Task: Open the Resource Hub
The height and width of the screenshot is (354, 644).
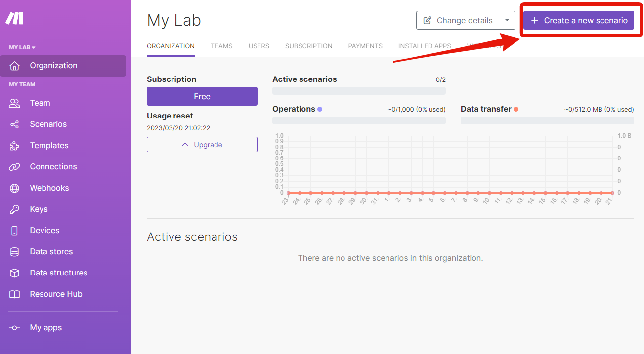Action: (x=56, y=294)
